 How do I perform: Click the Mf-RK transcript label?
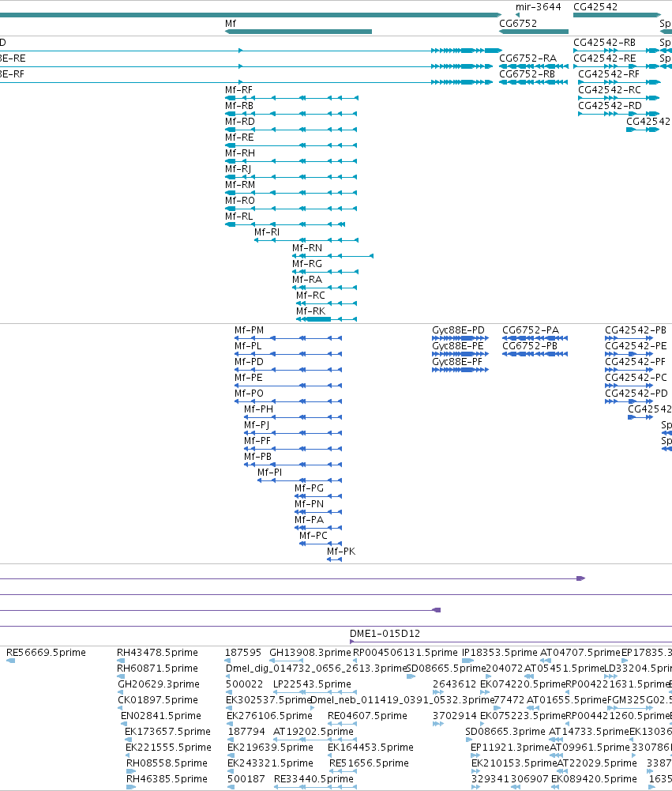click(310, 311)
